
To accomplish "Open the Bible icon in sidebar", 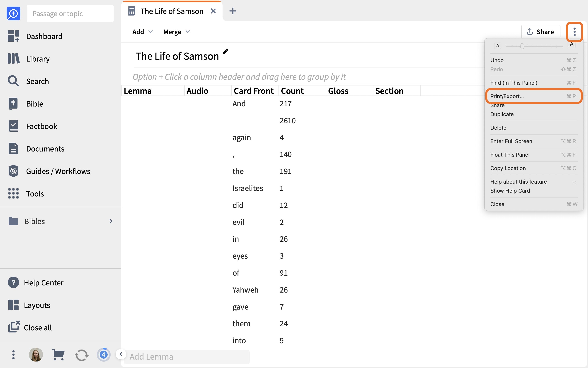I will point(13,104).
